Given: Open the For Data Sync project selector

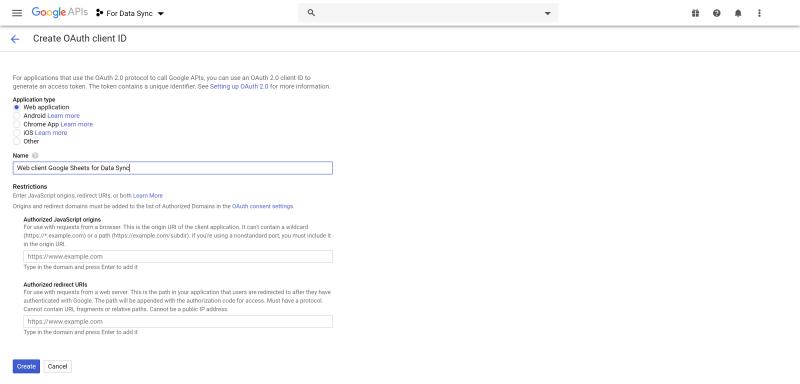Looking at the screenshot, I should 130,13.
